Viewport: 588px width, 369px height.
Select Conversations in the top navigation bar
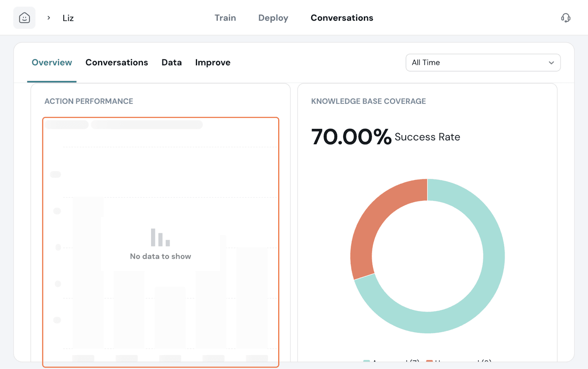[342, 18]
